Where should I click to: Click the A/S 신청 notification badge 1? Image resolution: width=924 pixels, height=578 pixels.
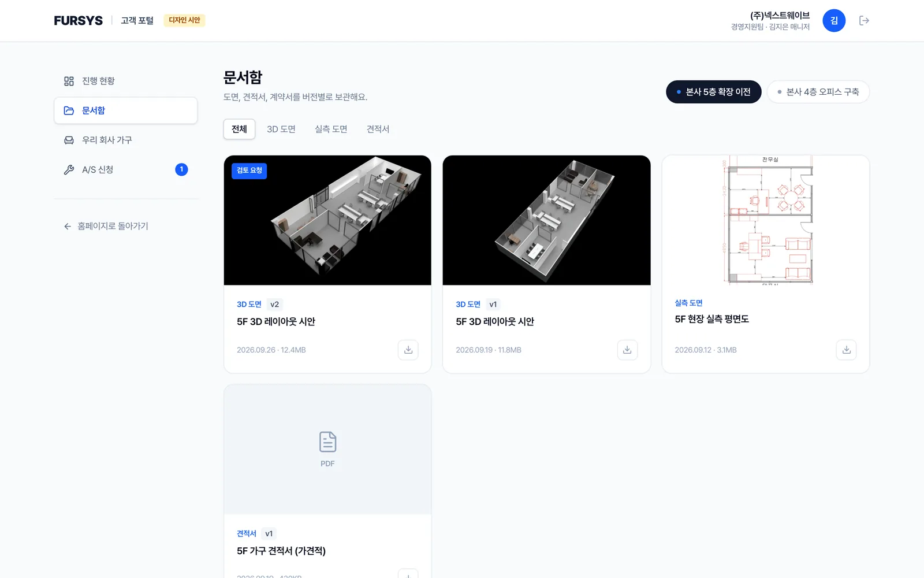coord(181,169)
